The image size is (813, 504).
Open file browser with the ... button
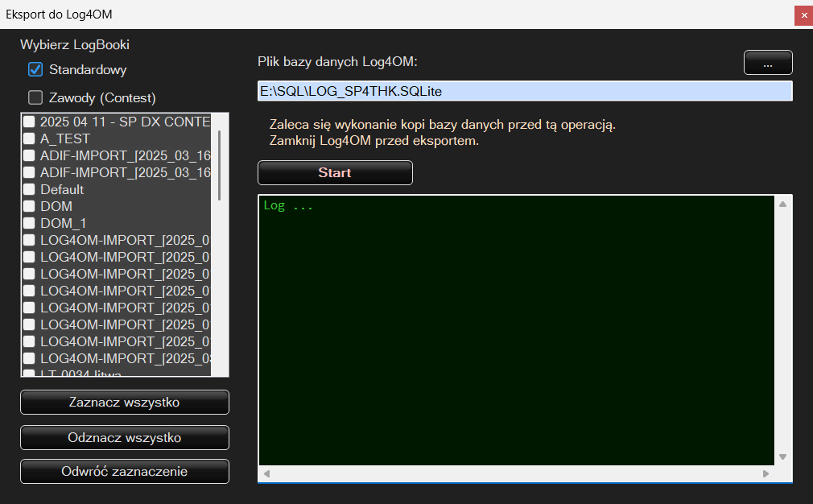pyautogui.click(x=768, y=63)
